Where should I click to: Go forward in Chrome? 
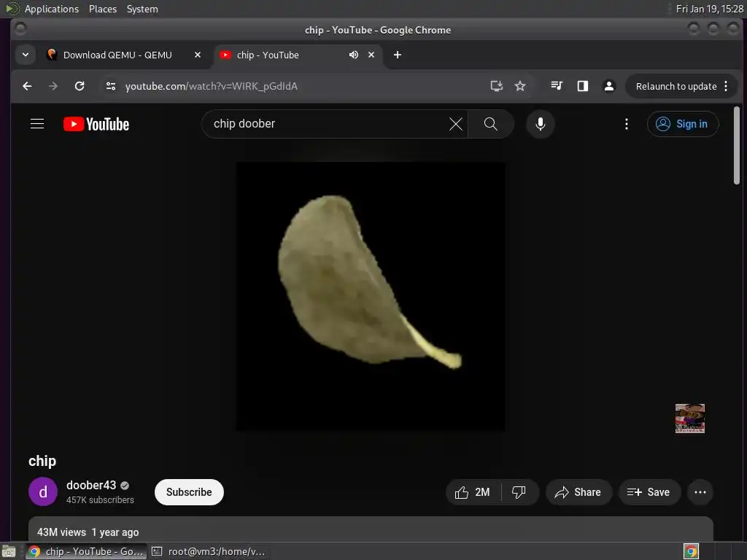(x=53, y=86)
